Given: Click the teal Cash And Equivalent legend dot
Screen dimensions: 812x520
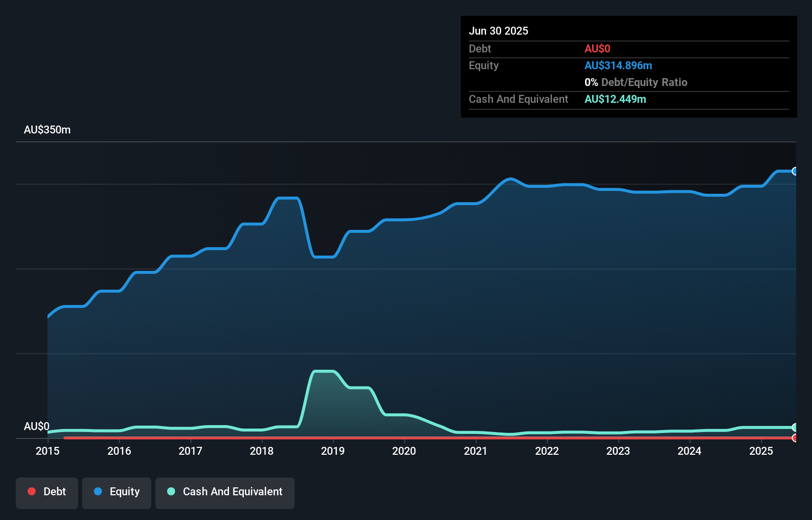Looking at the screenshot, I should click(171, 491).
